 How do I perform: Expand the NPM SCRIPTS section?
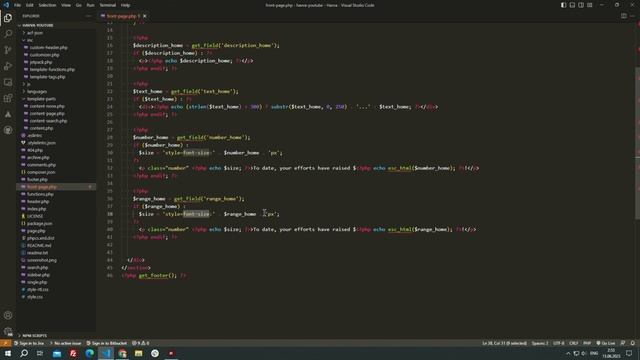[x=35, y=336]
